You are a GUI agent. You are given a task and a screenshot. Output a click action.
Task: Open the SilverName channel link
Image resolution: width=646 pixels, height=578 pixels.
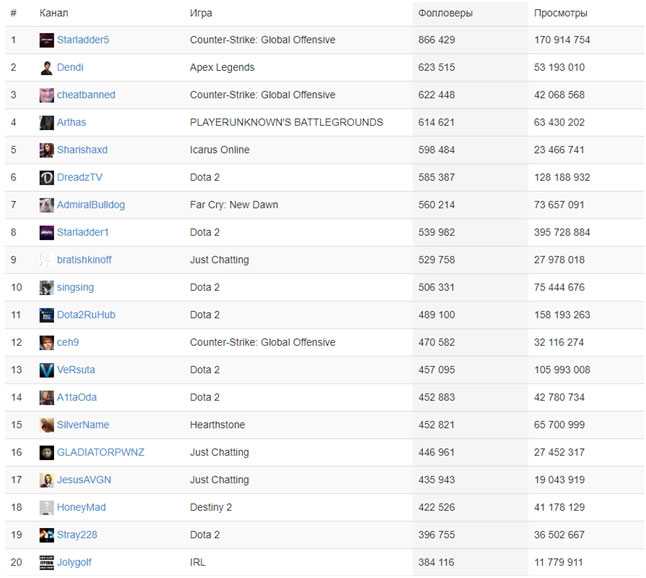pos(83,425)
